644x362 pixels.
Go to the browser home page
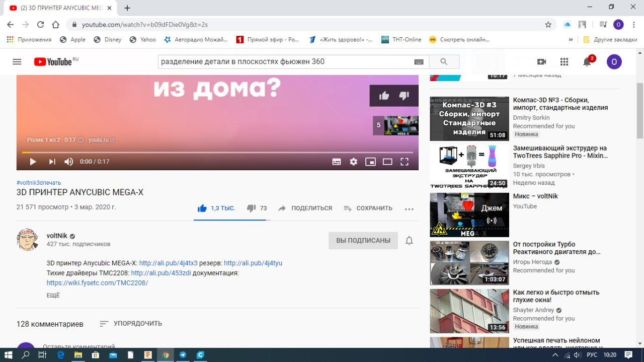pyautogui.click(x=56, y=24)
